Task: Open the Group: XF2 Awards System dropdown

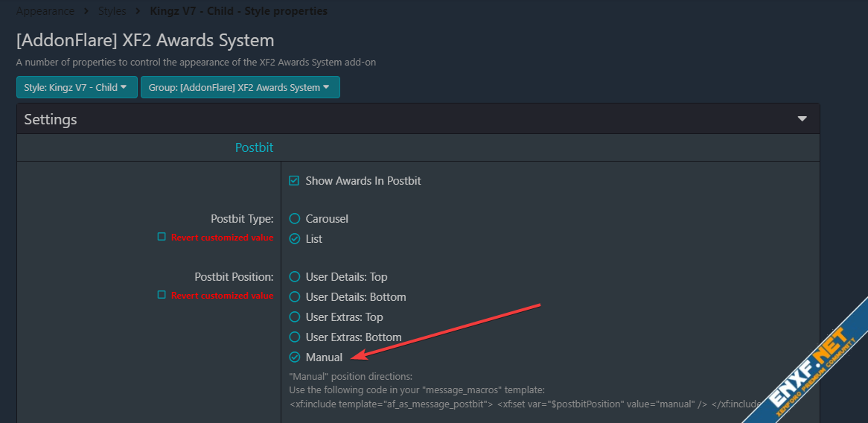Action: pyautogui.click(x=240, y=87)
